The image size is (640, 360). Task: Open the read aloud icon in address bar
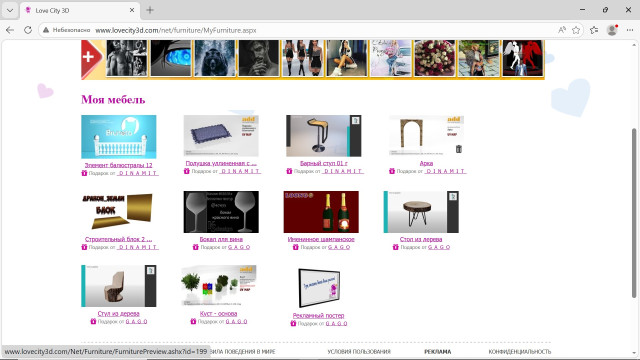(x=562, y=30)
